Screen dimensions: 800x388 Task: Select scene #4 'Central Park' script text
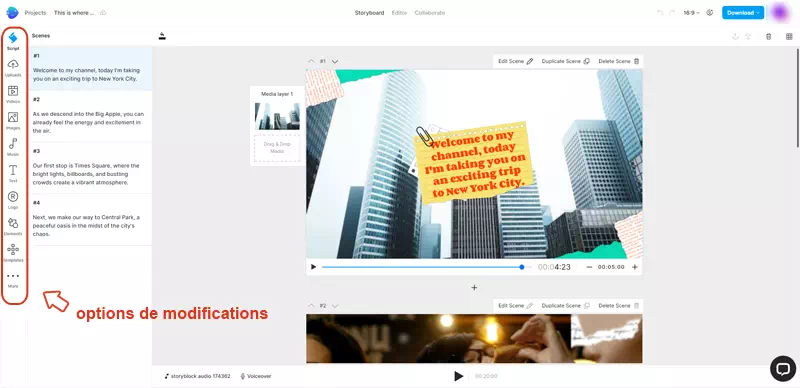(x=86, y=226)
